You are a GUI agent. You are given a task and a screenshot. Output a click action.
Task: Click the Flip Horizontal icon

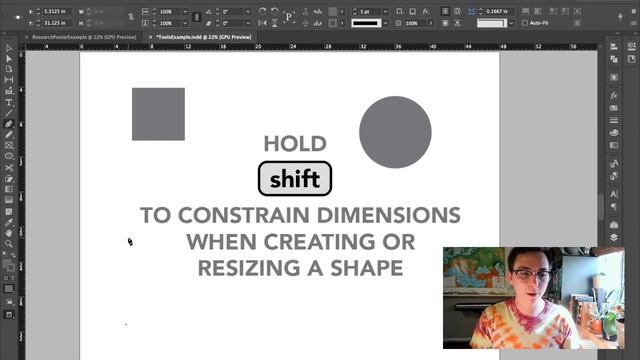[x=262, y=23]
